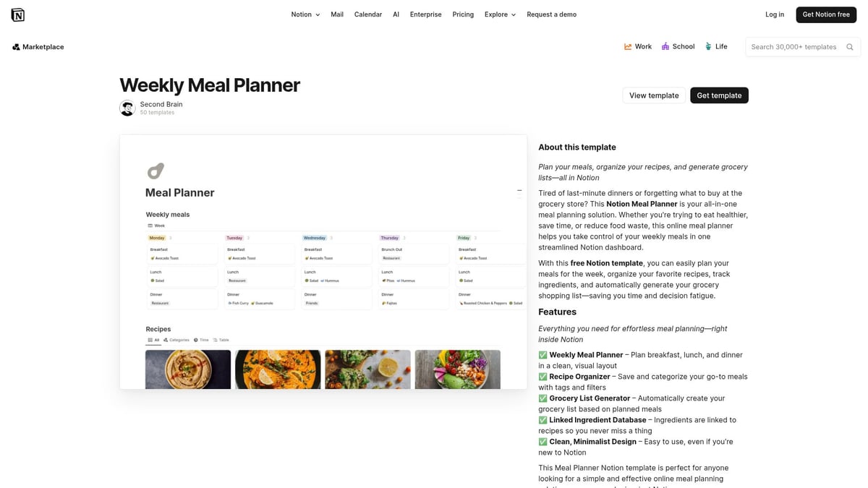Click the Notion logo icon
This screenshot has width=868, height=488.
[x=17, y=14]
